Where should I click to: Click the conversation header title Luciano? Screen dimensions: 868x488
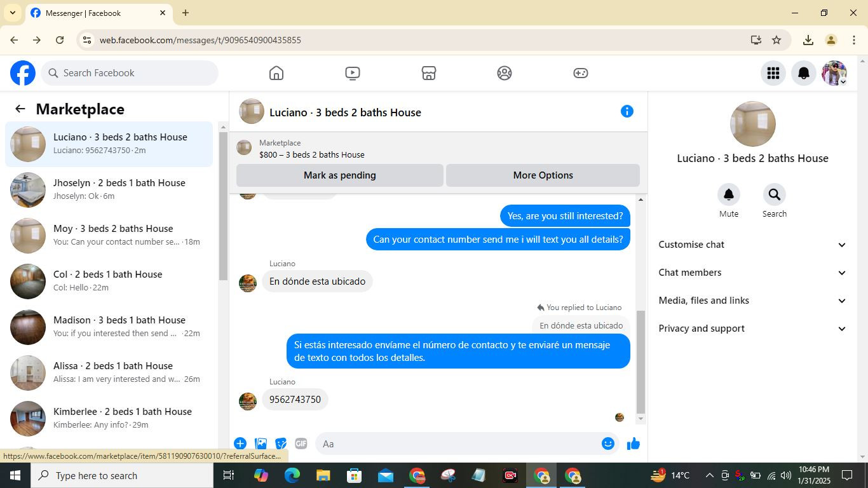point(345,112)
